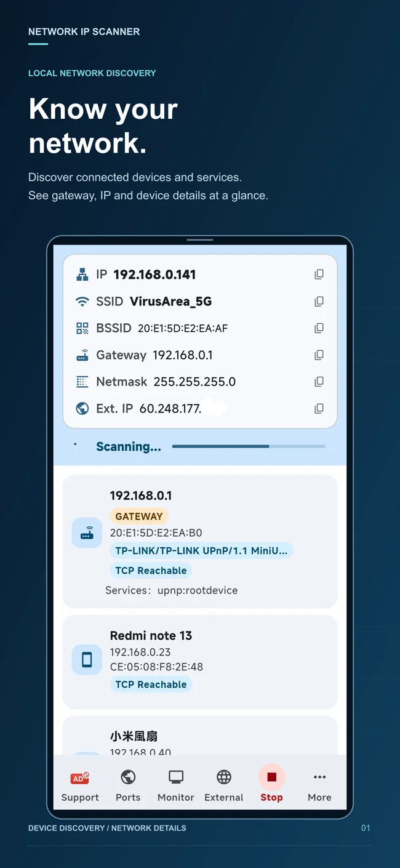Click TCP Reachable tag on gateway device
Image resolution: width=400 pixels, height=868 pixels.
(x=151, y=571)
